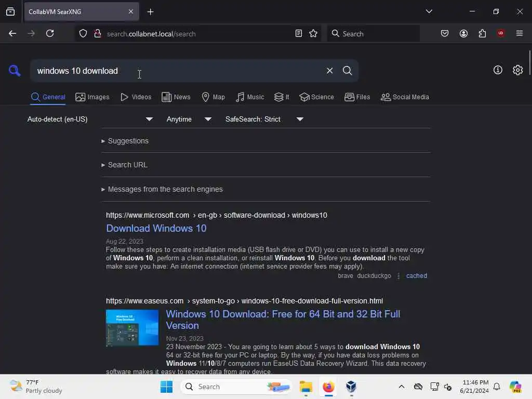Switch to the Music tab
The image size is (532, 399).
click(250, 97)
